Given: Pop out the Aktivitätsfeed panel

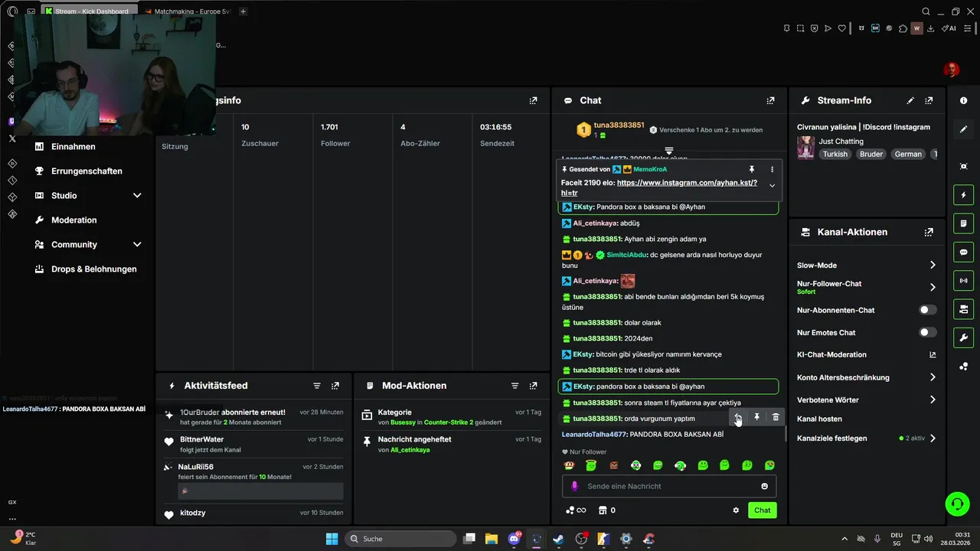Looking at the screenshot, I should (335, 386).
